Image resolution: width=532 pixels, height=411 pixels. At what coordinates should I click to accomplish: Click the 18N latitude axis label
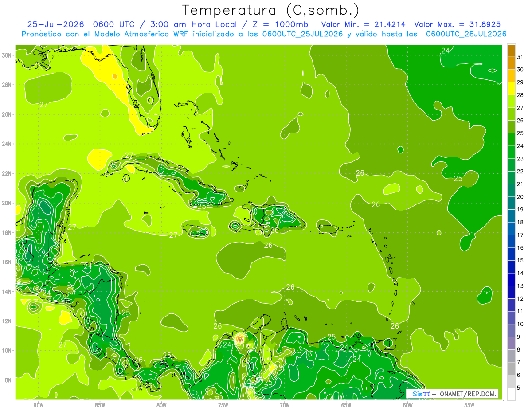(7, 232)
